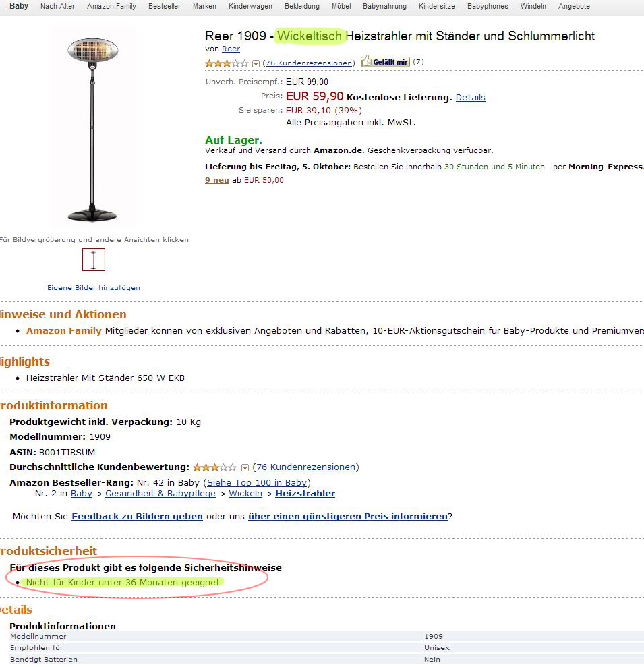The image size is (644, 667).
Task: Open Siehe Top 100 in Baby link
Action: tap(257, 482)
